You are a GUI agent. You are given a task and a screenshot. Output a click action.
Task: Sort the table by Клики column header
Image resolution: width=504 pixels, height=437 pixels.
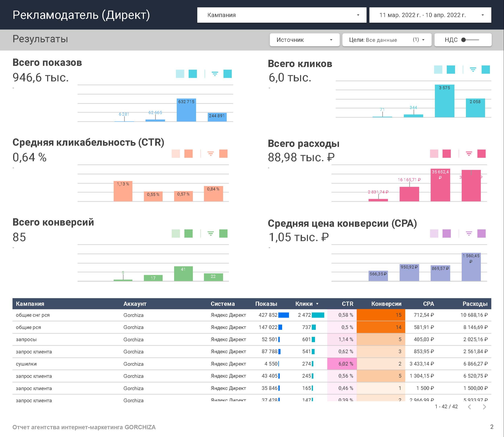[x=304, y=304]
